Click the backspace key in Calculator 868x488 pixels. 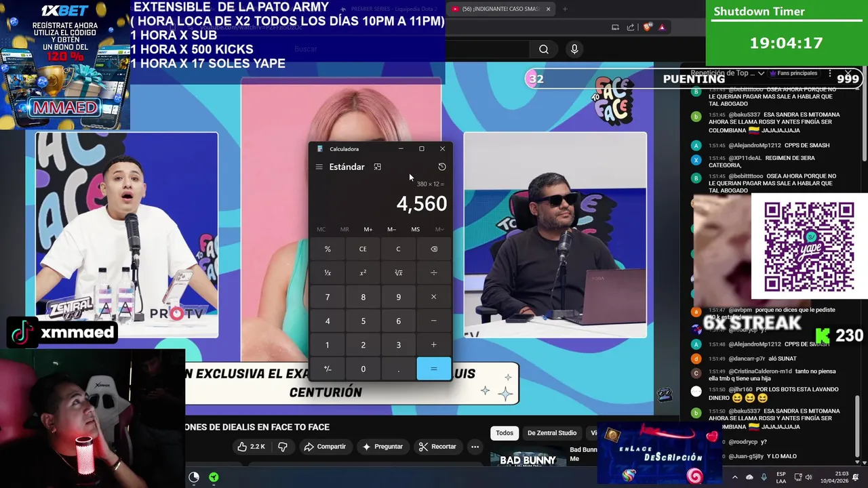[434, 249]
